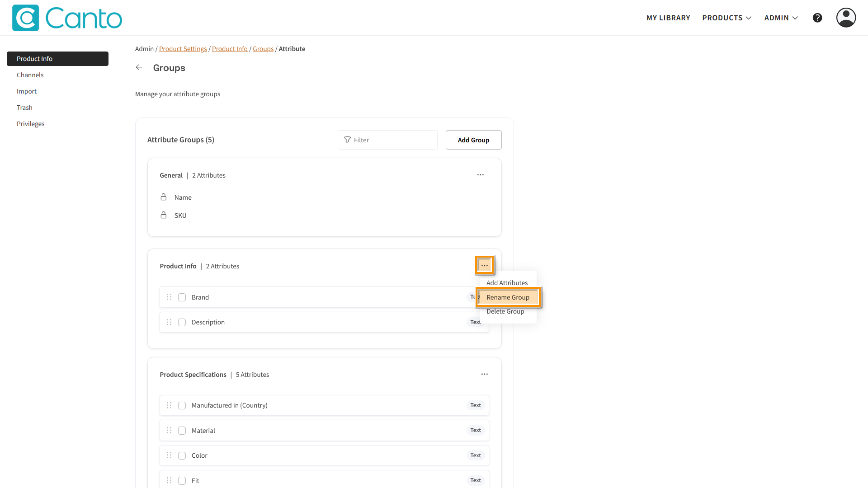Click the SKU attribute in General
The height and width of the screenshot is (488, 868).
coord(180,216)
